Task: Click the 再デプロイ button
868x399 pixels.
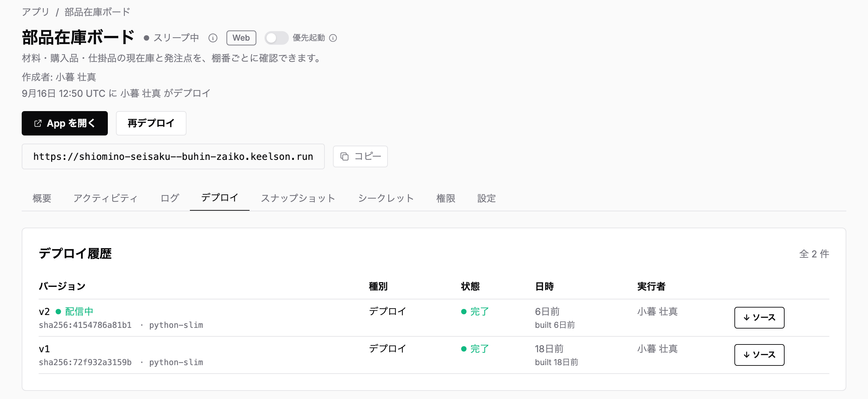Action: (x=151, y=123)
